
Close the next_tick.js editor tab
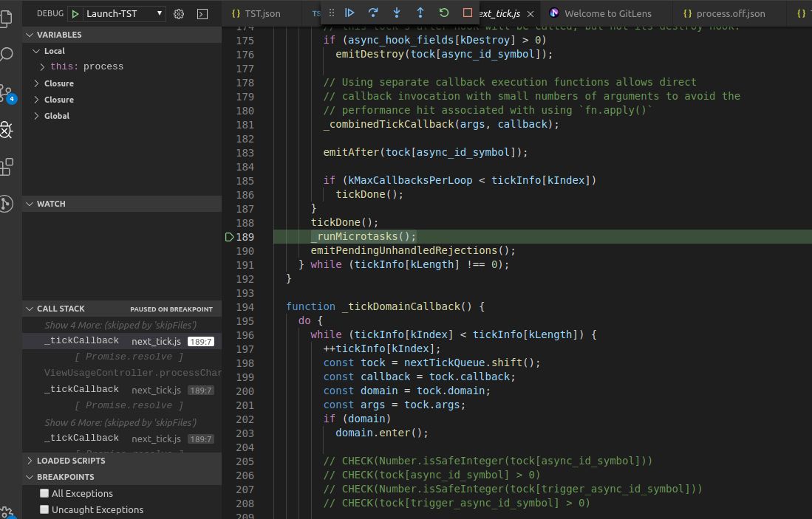[530, 14]
